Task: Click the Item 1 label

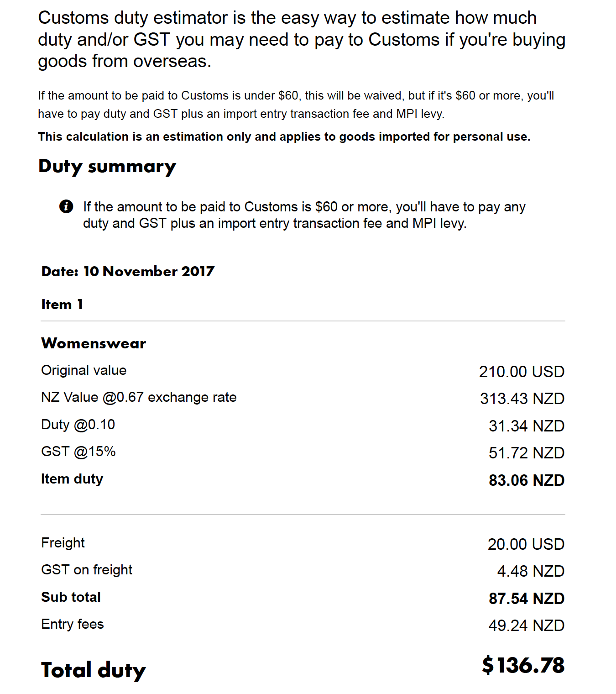Action: 62,305
